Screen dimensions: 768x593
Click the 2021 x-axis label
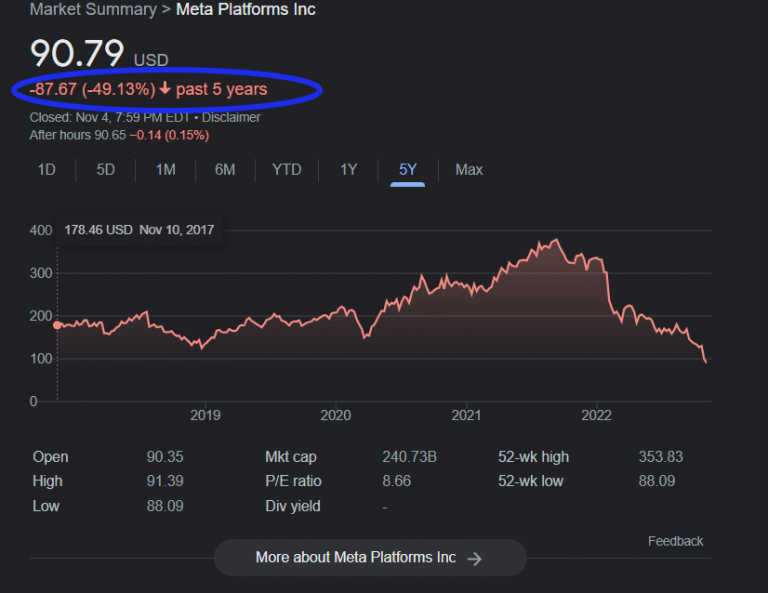point(466,415)
